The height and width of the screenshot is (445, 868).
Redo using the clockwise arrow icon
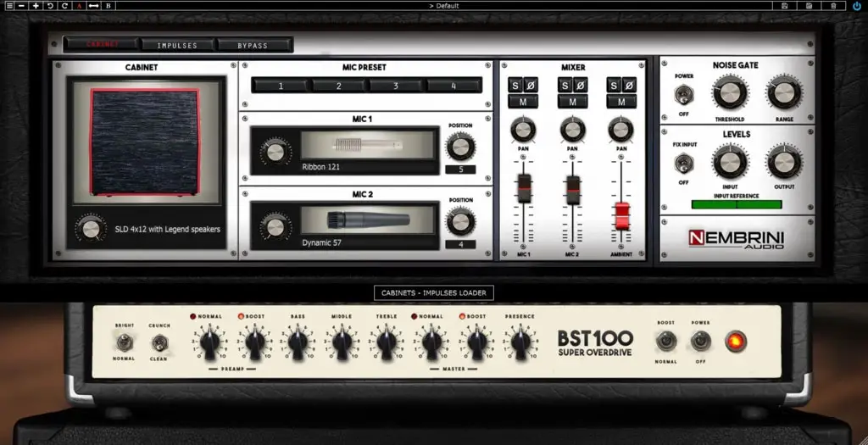point(64,6)
